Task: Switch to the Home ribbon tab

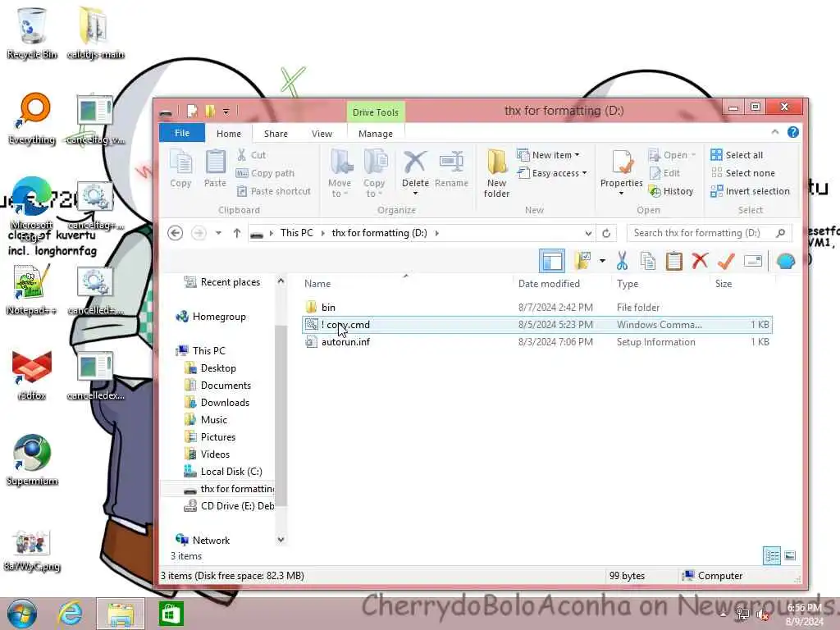Action: (x=229, y=134)
